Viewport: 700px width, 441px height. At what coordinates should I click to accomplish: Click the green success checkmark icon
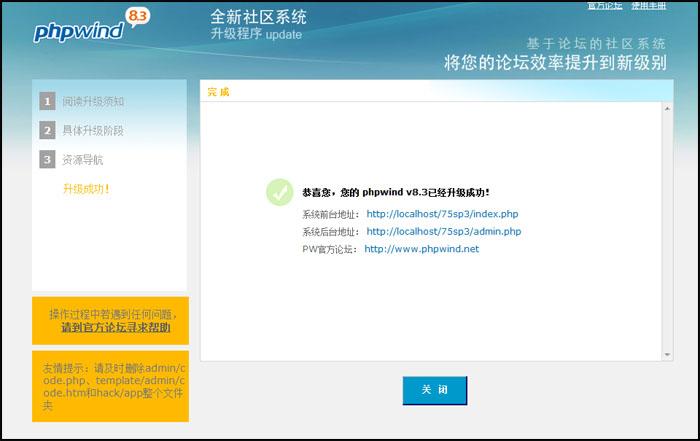click(279, 192)
